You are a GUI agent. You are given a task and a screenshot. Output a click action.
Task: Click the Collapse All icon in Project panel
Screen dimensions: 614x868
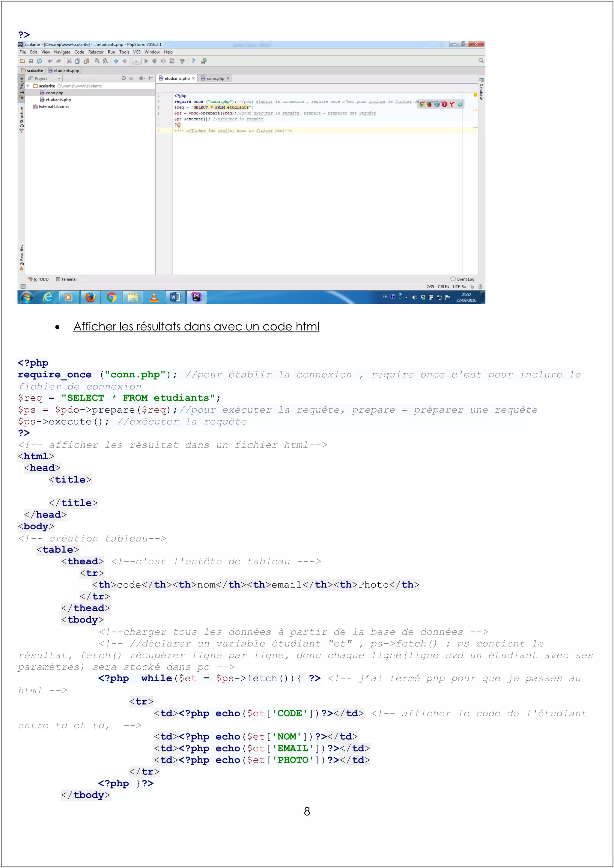coord(131,78)
